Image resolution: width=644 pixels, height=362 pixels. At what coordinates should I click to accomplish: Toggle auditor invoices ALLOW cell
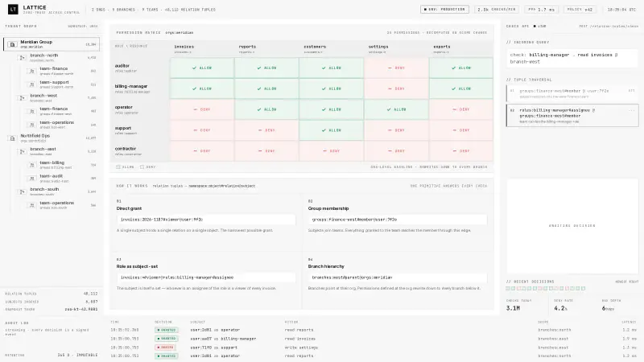click(202, 68)
